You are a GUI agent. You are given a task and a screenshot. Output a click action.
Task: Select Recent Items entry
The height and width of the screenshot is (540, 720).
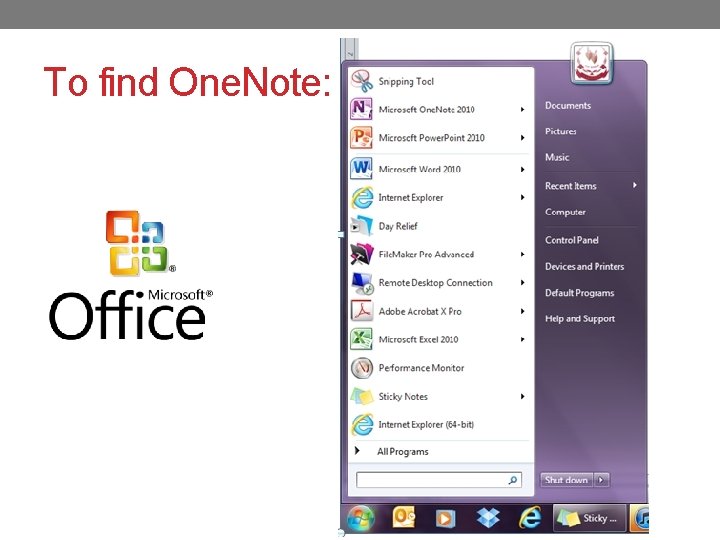pyautogui.click(x=571, y=186)
